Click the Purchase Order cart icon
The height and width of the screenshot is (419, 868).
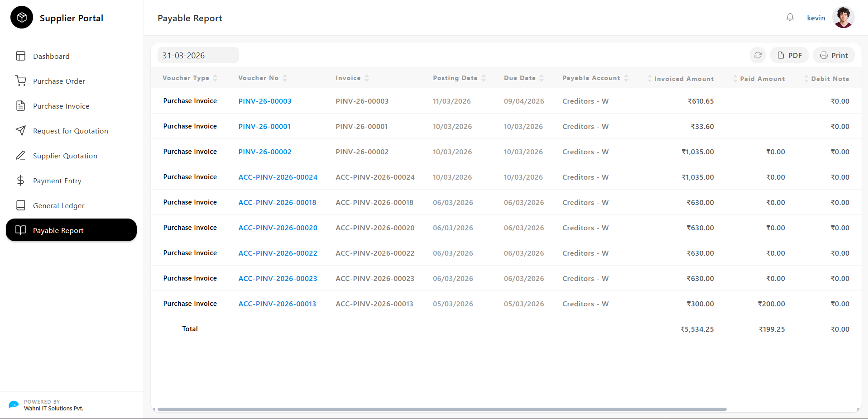pyautogui.click(x=21, y=81)
